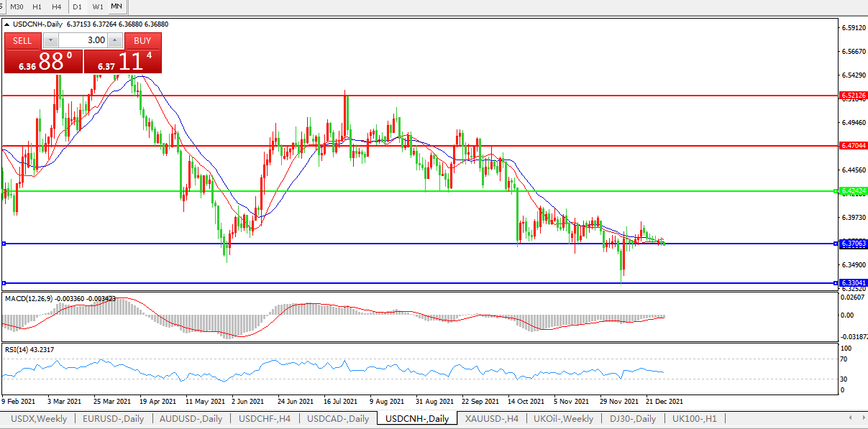The width and height of the screenshot is (868, 429).
Task: Collapse the one-click trading panel triangle
Action: point(7,24)
